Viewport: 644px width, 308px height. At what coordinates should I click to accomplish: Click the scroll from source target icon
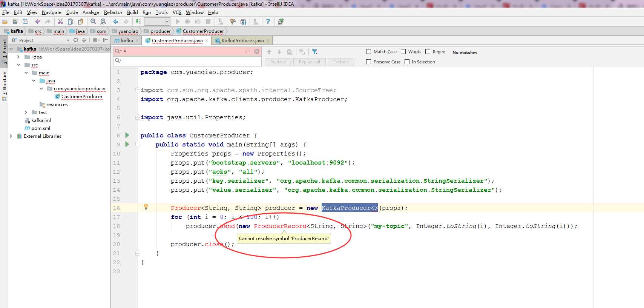point(76,40)
